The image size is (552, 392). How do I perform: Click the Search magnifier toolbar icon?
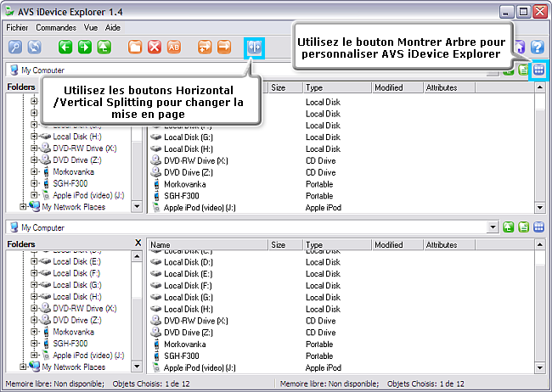15,47
